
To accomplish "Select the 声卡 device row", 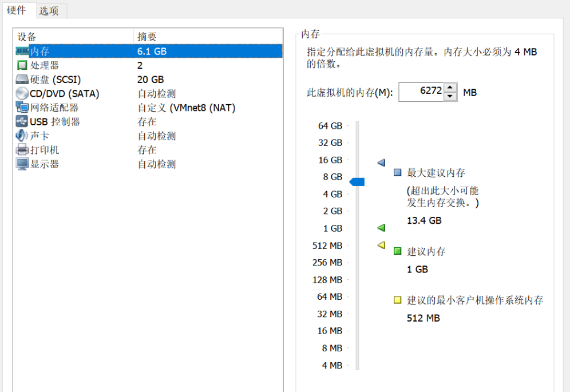I will click(x=148, y=136).
